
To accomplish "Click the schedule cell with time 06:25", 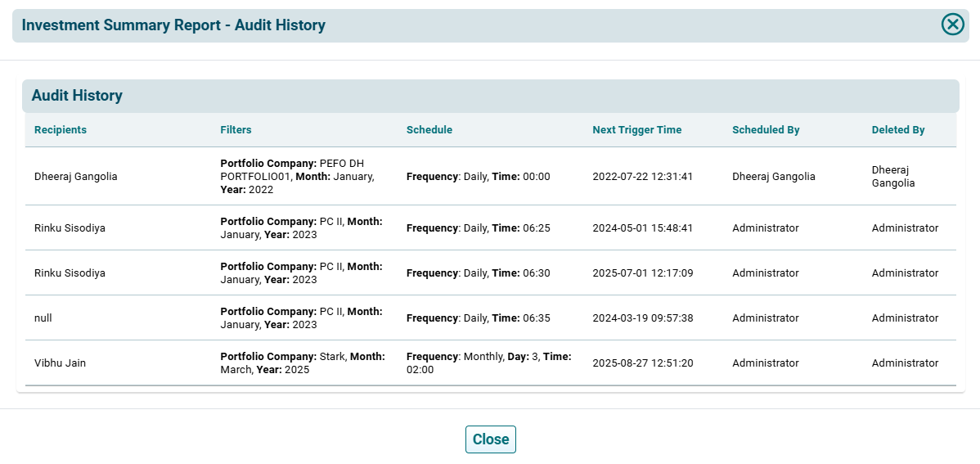I will coord(478,228).
